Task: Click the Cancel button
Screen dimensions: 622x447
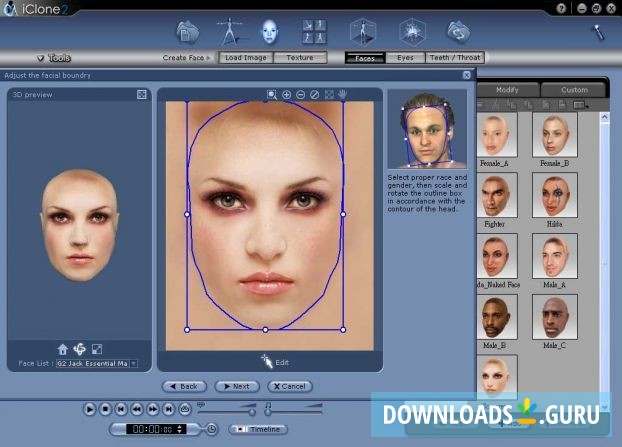Action: (x=290, y=386)
